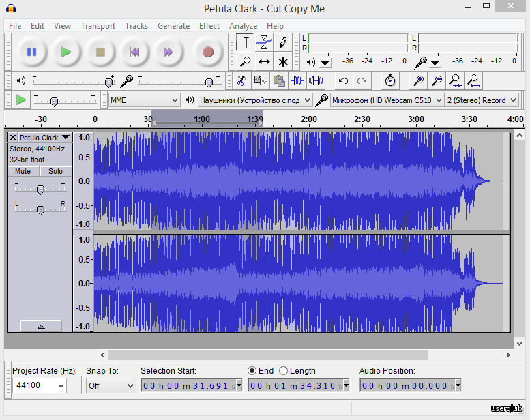Click the output volume slider handle
Image resolution: width=530 pixels, height=420 pixels.
point(109,82)
